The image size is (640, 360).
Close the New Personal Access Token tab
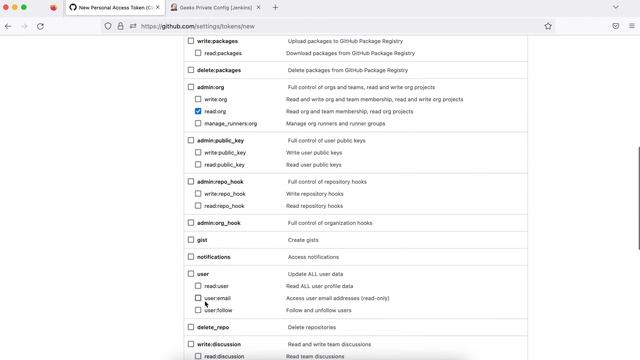tap(158, 7)
